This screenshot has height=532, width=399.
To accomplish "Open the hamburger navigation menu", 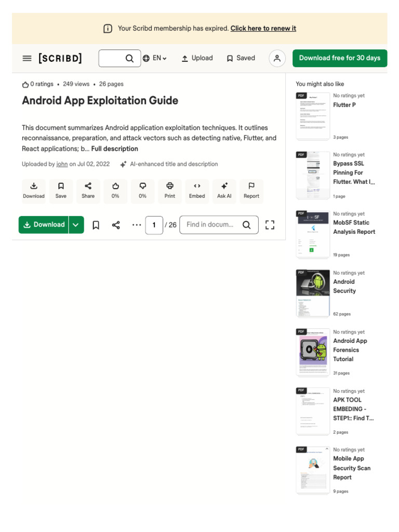I will click(27, 58).
